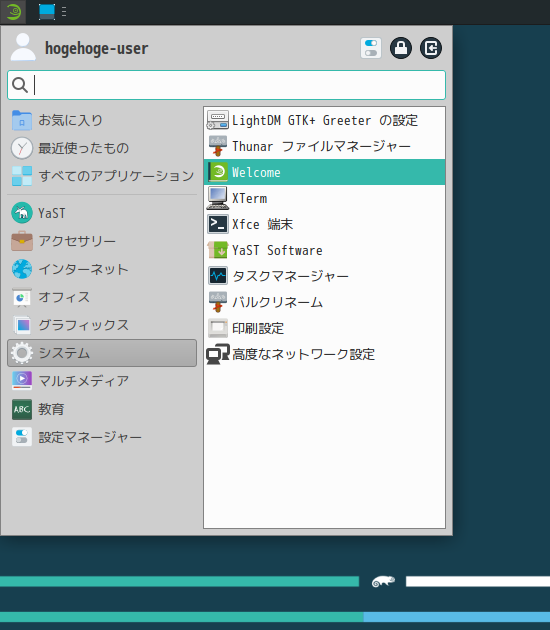Click the log out icon
The image size is (550, 630).
coord(431,48)
